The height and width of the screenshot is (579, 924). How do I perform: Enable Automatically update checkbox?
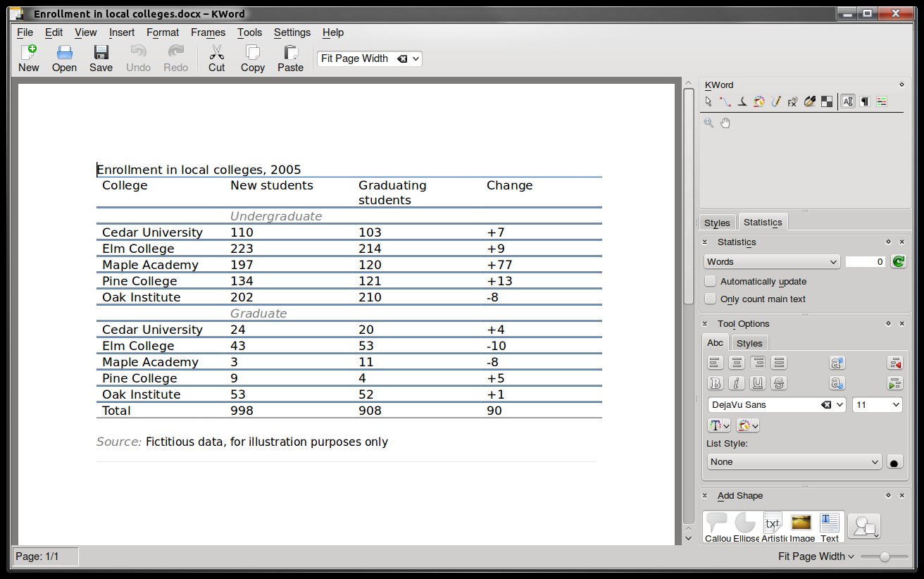[711, 281]
